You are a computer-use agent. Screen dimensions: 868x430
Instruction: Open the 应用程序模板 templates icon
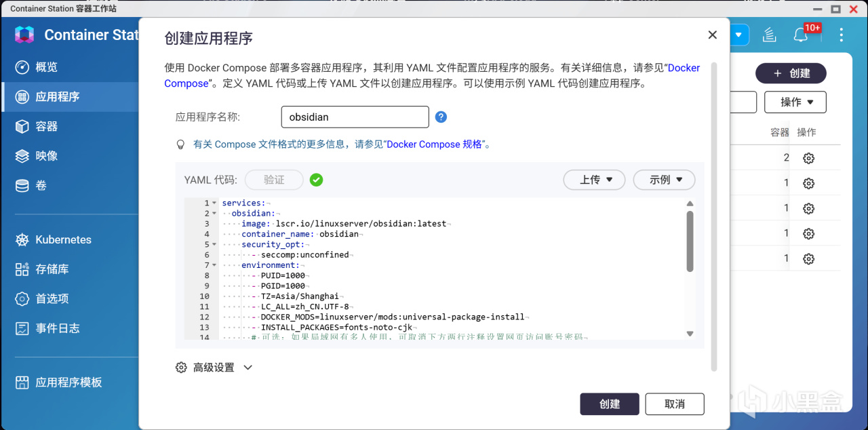(22, 383)
